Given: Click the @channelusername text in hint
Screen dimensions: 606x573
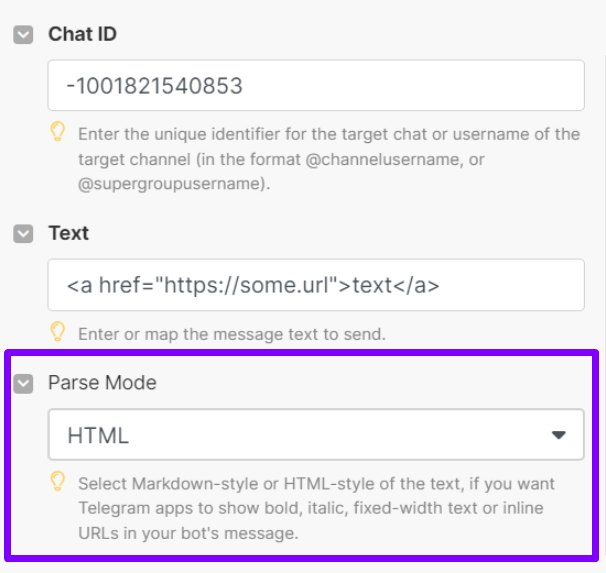Looking at the screenshot, I should tap(383, 159).
